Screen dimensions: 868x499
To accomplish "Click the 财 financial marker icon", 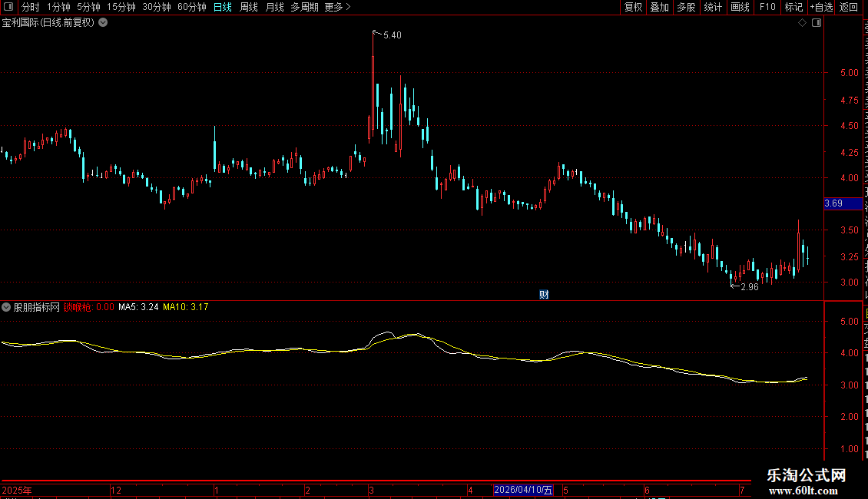I will [x=544, y=295].
